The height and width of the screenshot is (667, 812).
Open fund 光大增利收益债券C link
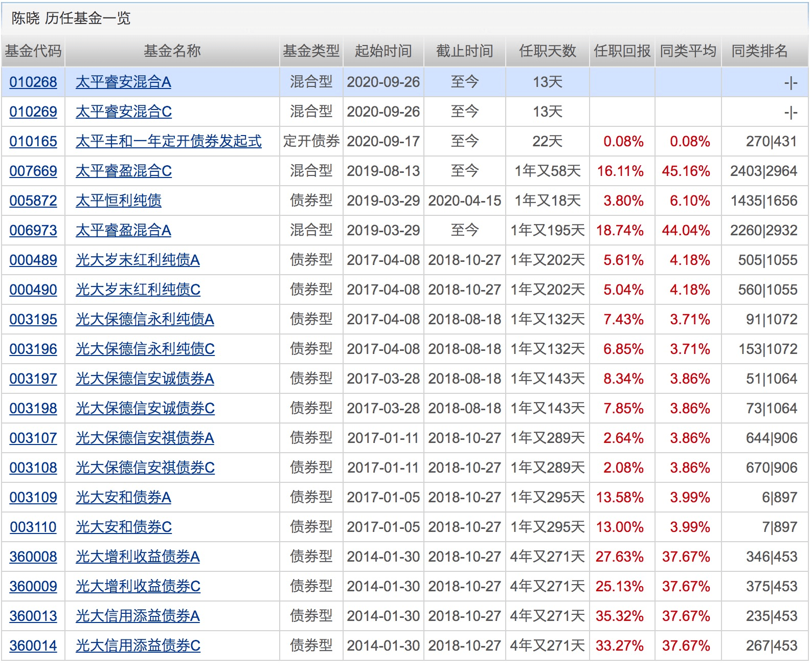[x=138, y=586]
